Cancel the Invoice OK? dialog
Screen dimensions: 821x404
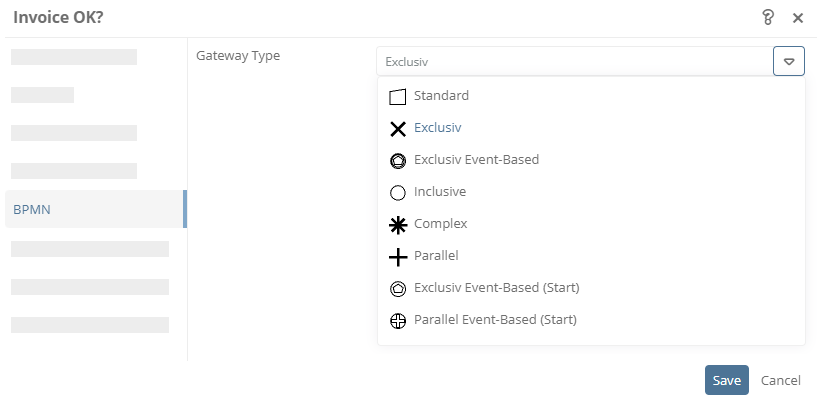tap(781, 380)
